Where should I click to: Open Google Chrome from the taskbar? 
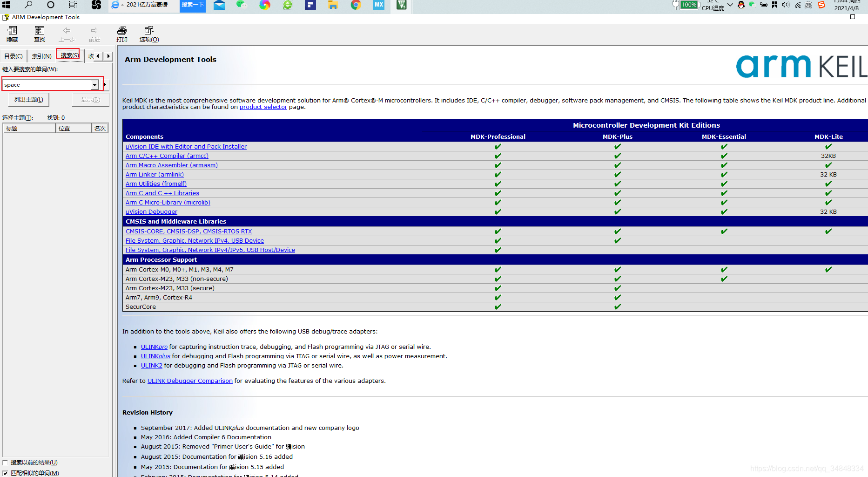[356, 5]
